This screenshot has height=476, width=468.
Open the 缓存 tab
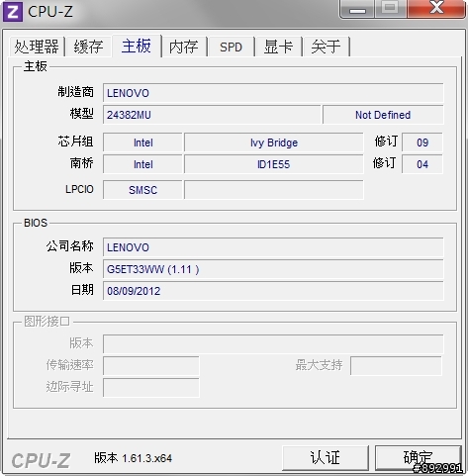[88, 47]
